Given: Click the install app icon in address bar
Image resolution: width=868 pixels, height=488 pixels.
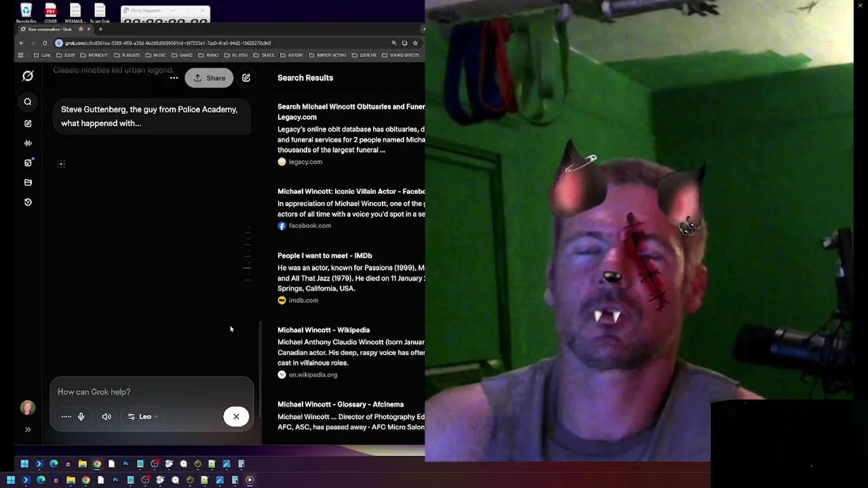Looking at the screenshot, I should 405,43.
